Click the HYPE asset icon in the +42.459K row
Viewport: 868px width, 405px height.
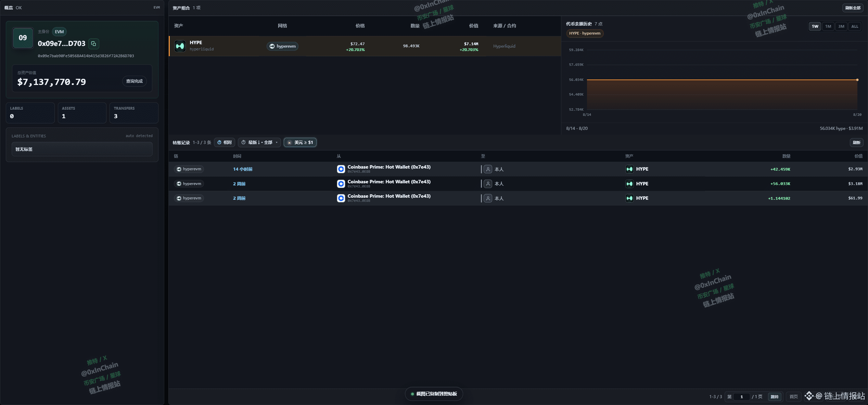(629, 169)
